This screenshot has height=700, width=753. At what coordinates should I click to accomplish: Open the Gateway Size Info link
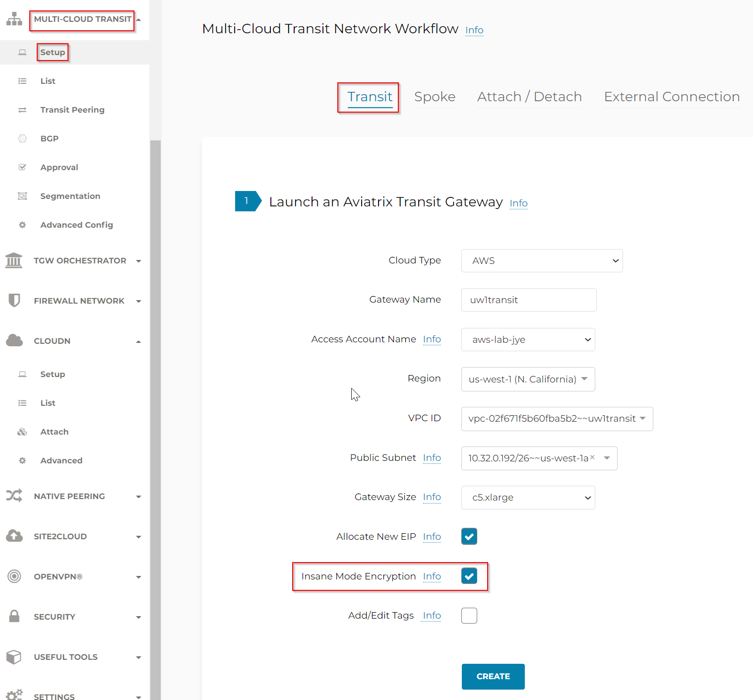(x=432, y=497)
